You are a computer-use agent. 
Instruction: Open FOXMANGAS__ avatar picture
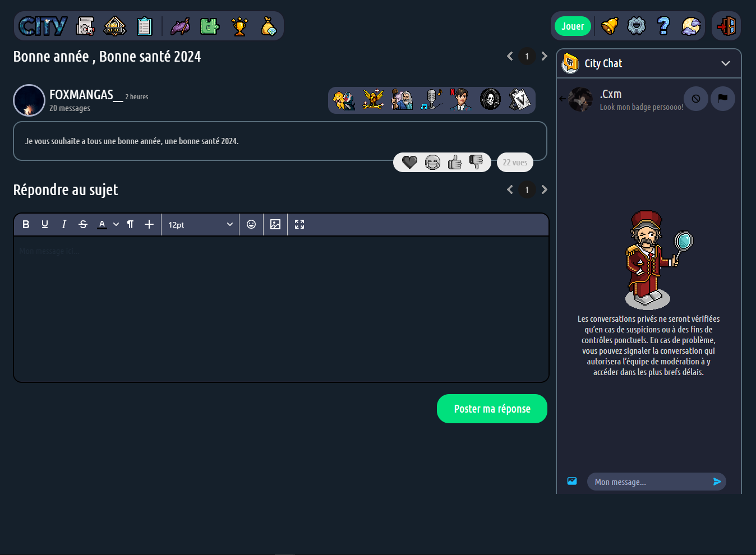29,100
